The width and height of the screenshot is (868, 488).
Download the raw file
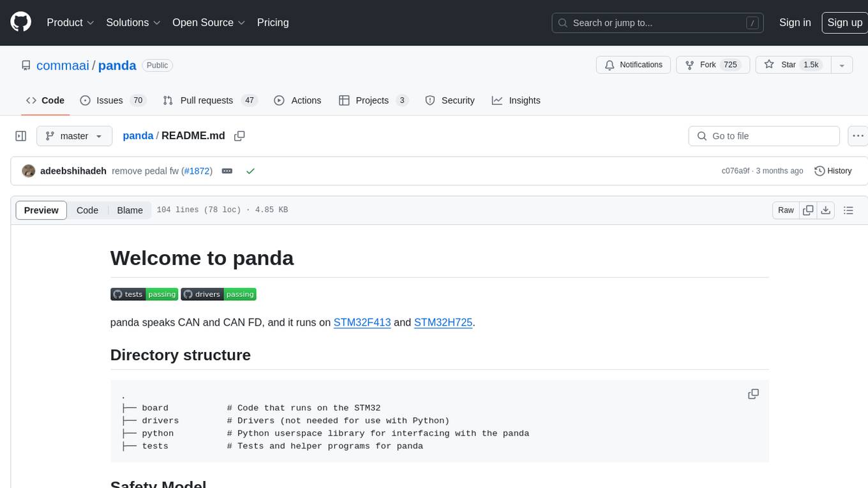coord(825,210)
